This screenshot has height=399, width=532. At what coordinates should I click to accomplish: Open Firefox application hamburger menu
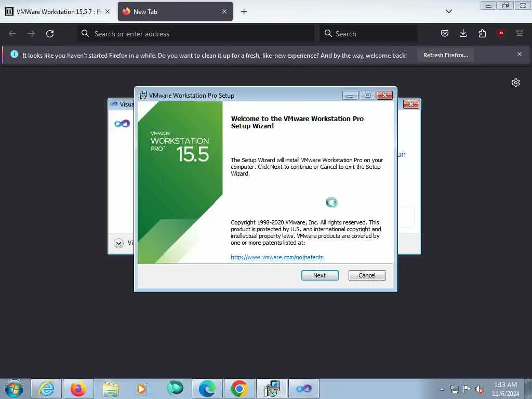tap(519, 33)
